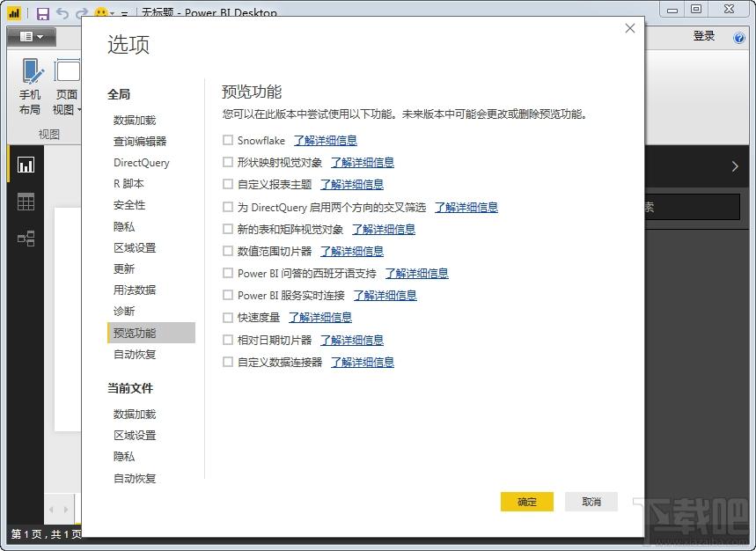Open 西班牙语支持 了解详细信息 link

416,274
